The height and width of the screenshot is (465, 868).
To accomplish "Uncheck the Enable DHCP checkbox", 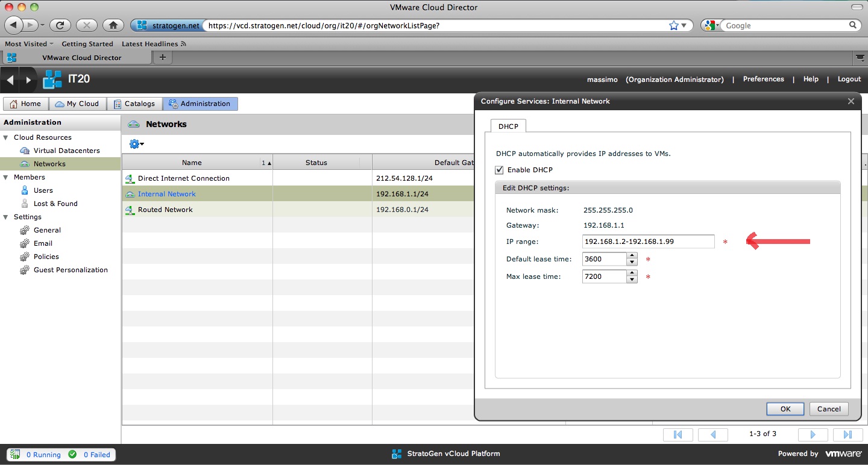I will click(499, 170).
